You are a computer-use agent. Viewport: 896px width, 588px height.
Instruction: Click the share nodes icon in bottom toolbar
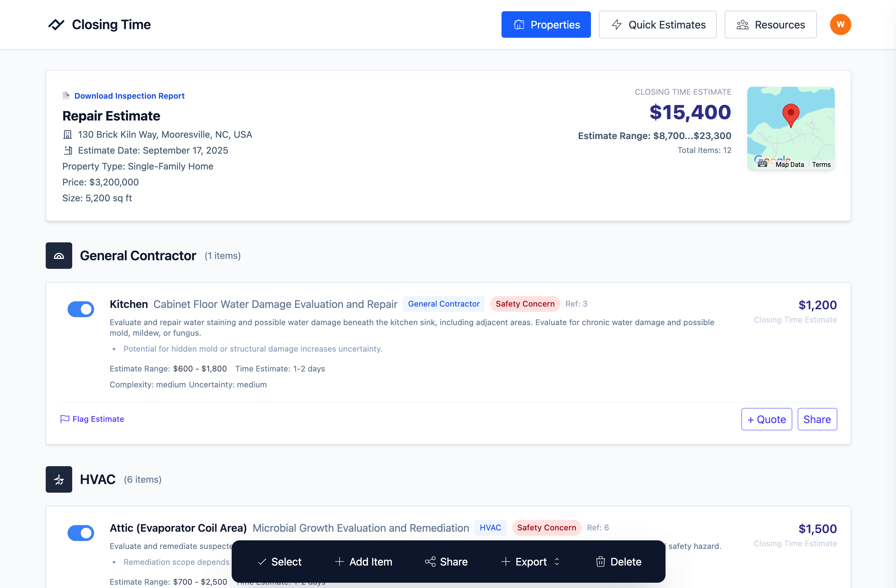(x=430, y=562)
